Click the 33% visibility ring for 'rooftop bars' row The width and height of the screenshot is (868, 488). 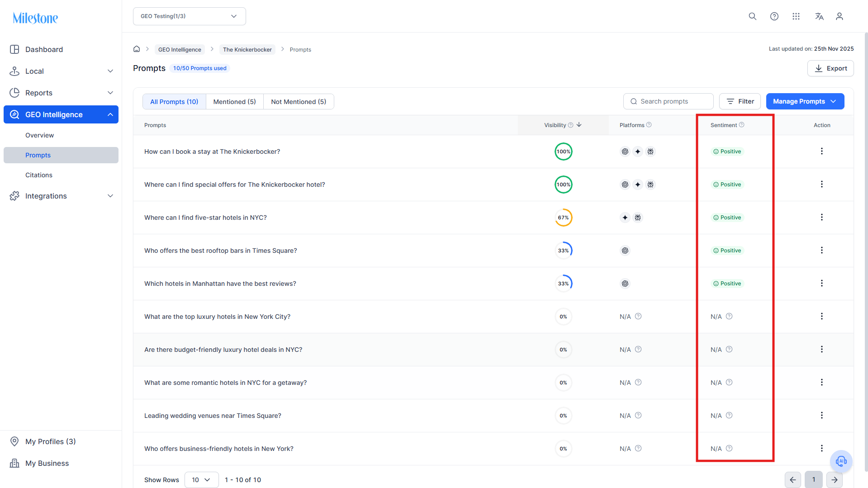(564, 251)
